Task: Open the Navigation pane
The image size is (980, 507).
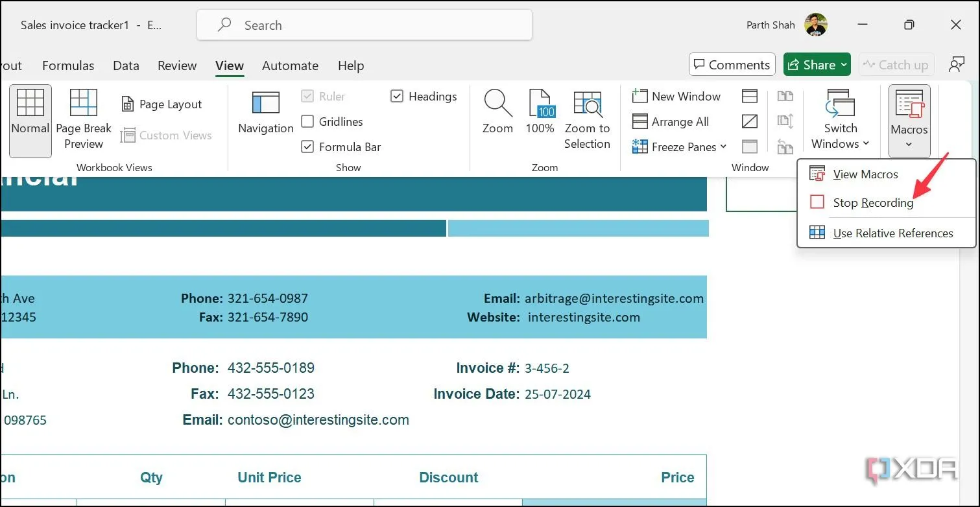Action: tap(265, 113)
